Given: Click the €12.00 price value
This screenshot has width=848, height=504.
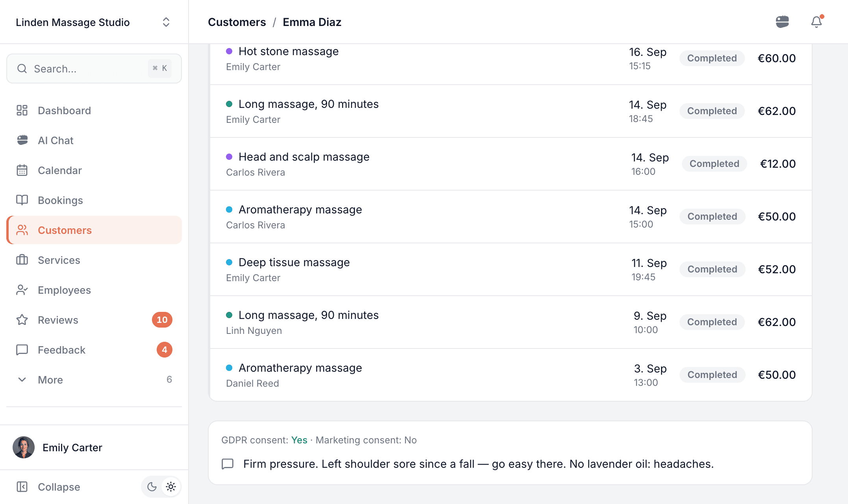Looking at the screenshot, I should [778, 164].
